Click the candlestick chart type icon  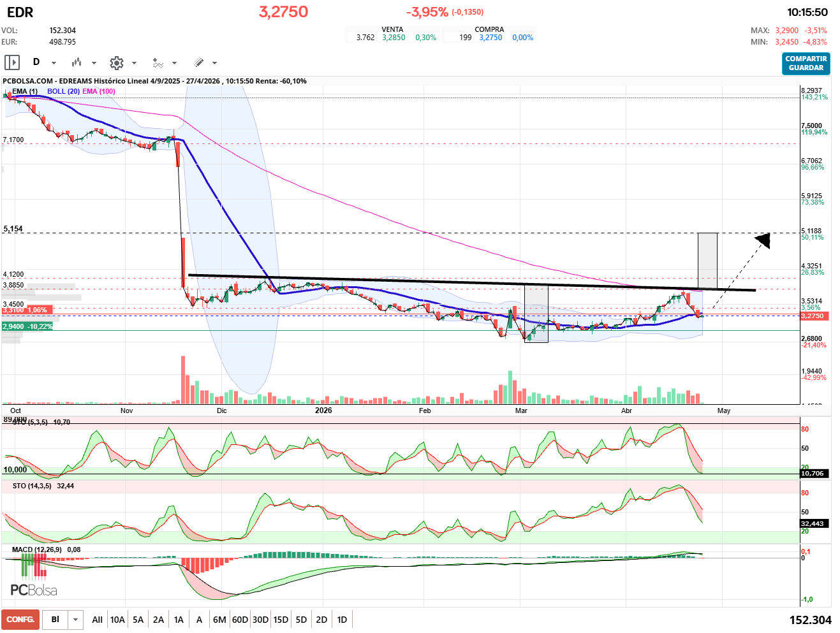point(77,62)
